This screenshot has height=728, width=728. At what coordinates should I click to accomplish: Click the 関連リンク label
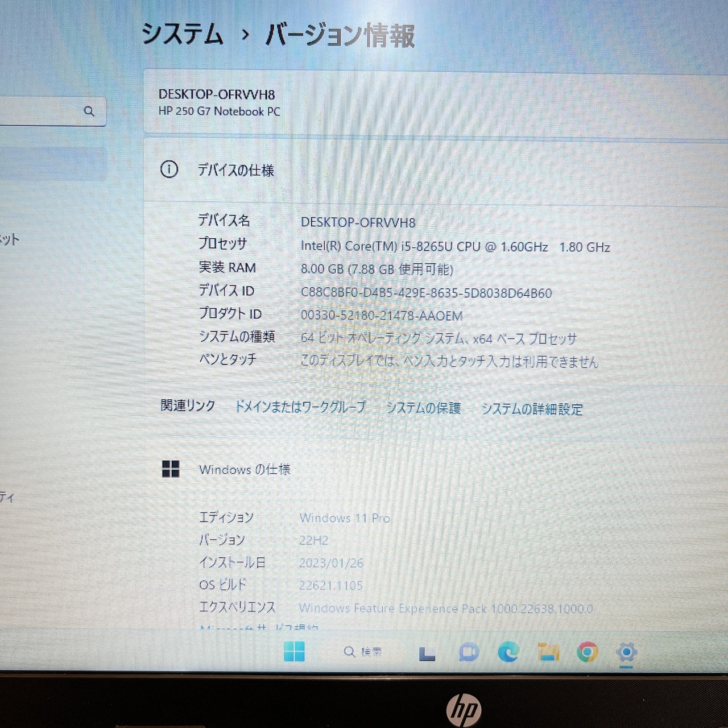188,405
